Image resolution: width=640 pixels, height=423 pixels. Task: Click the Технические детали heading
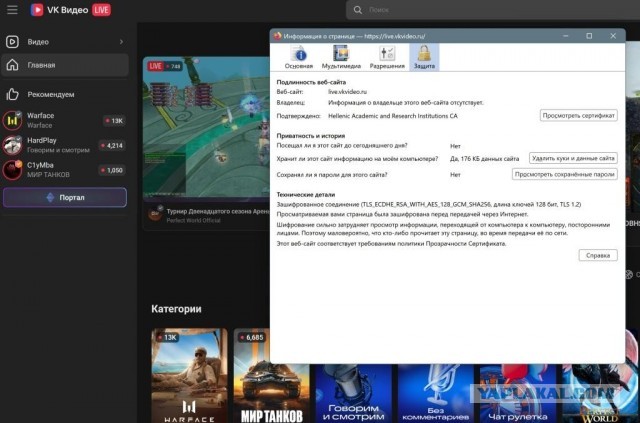click(306, 195)
